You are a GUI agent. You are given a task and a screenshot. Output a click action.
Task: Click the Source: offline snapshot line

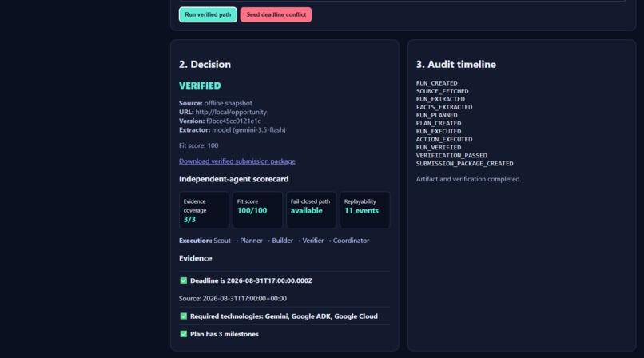pyautogui.click(x=216, y=103)
